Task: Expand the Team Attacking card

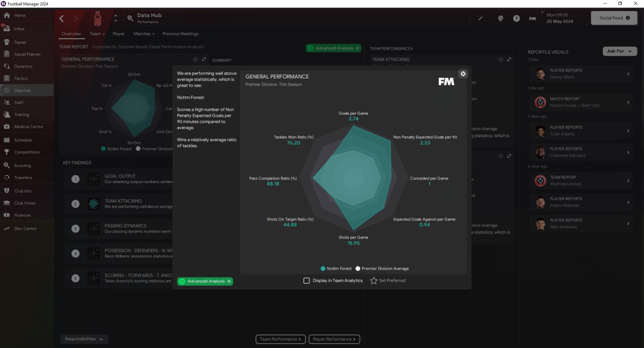Action: click(509, 59)
